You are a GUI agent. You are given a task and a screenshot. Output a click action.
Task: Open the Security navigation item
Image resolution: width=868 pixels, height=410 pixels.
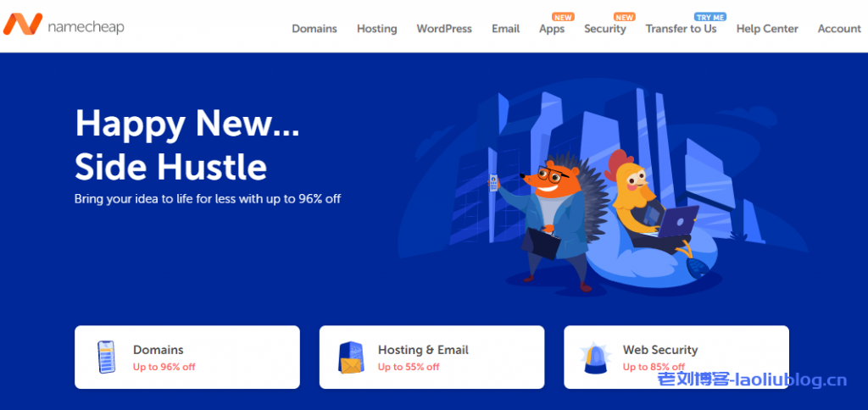(x=605, y=29)
